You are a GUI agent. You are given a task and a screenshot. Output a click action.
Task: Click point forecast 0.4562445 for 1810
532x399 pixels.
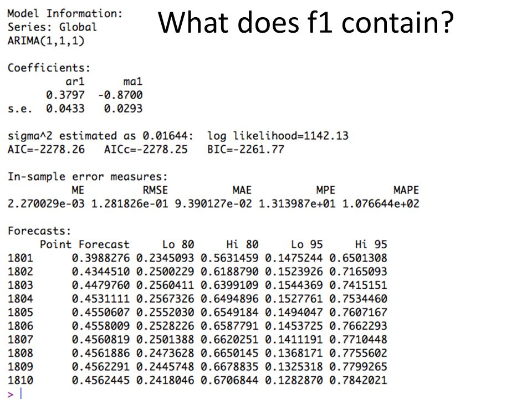100,380
